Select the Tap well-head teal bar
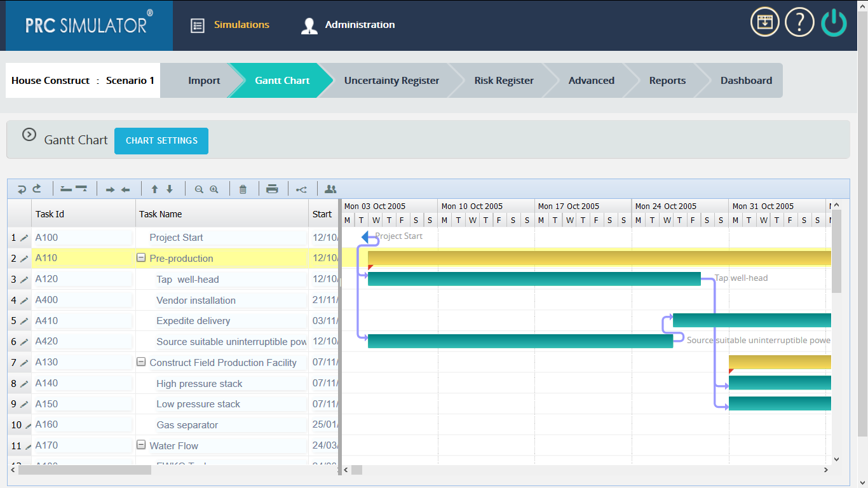The width and height of the screenshot is (868, 488). tap(534, 279)
